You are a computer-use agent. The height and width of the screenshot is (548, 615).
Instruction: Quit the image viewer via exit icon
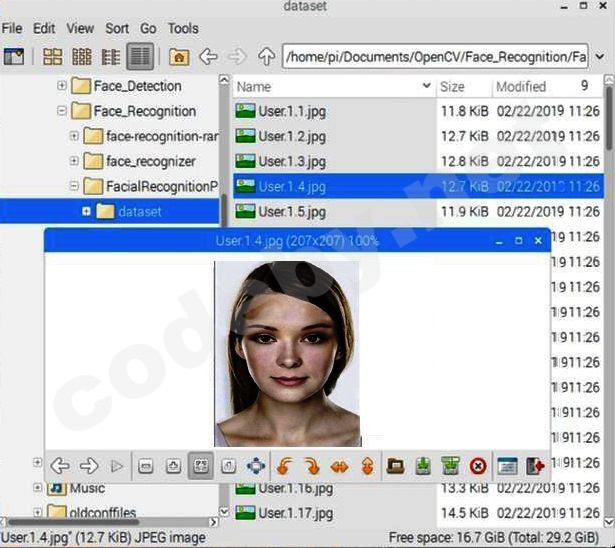click(535, 466)
